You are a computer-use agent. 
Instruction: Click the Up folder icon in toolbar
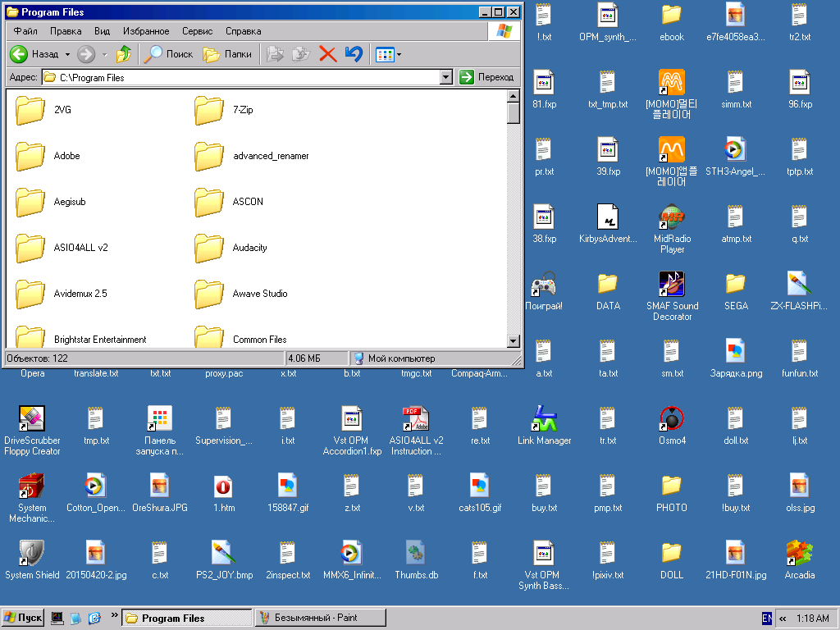(124, 54)
